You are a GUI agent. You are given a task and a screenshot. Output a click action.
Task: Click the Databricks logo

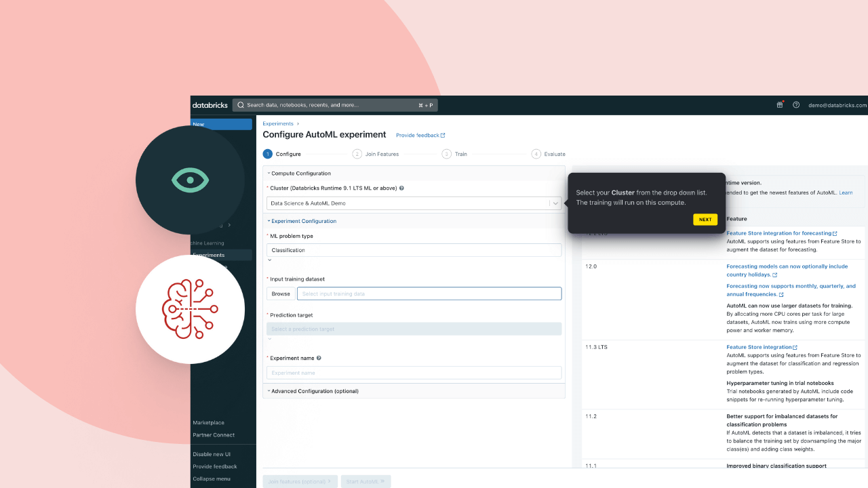pyautogui.click(x=210, y=105)
